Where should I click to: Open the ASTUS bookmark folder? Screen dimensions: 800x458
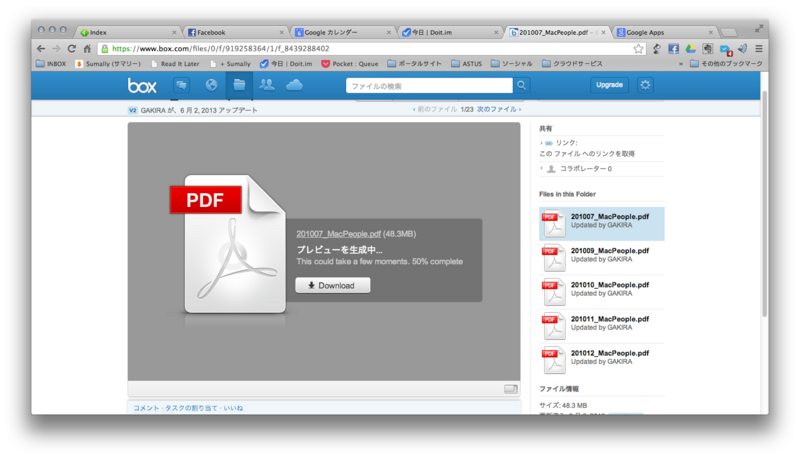pos(466,64)
